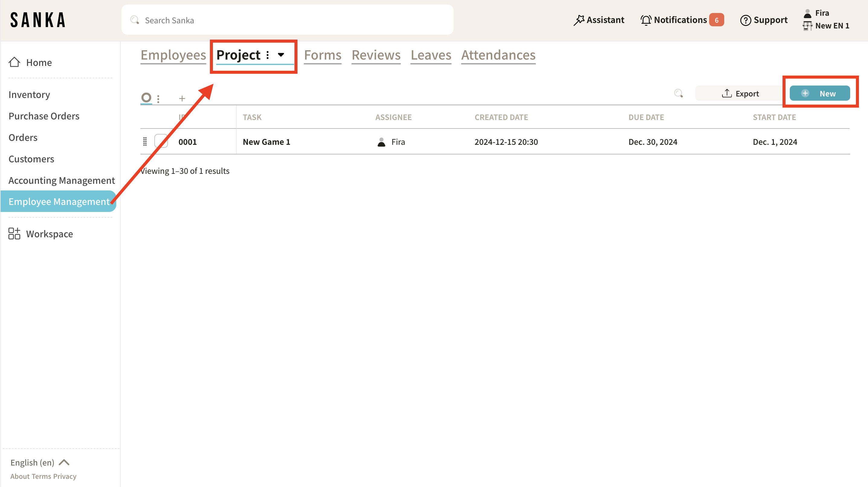
Task: Click the Export button
Action: point(740,93)
